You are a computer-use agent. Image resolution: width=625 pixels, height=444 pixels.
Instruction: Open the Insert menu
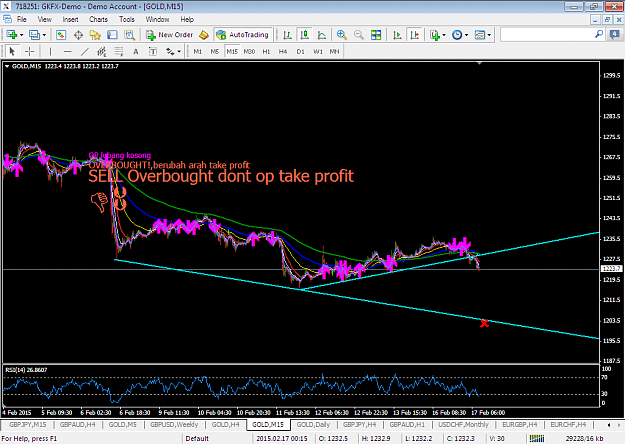[x=71, y=19]
